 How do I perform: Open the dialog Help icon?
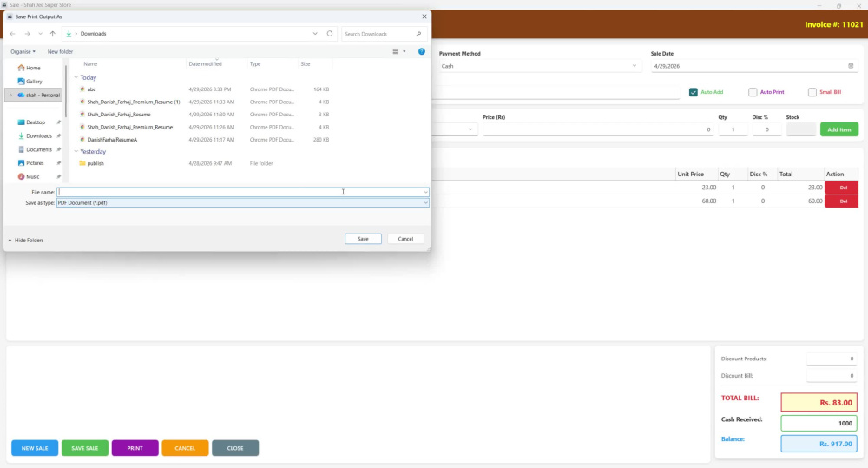click(x=422, y=51)
